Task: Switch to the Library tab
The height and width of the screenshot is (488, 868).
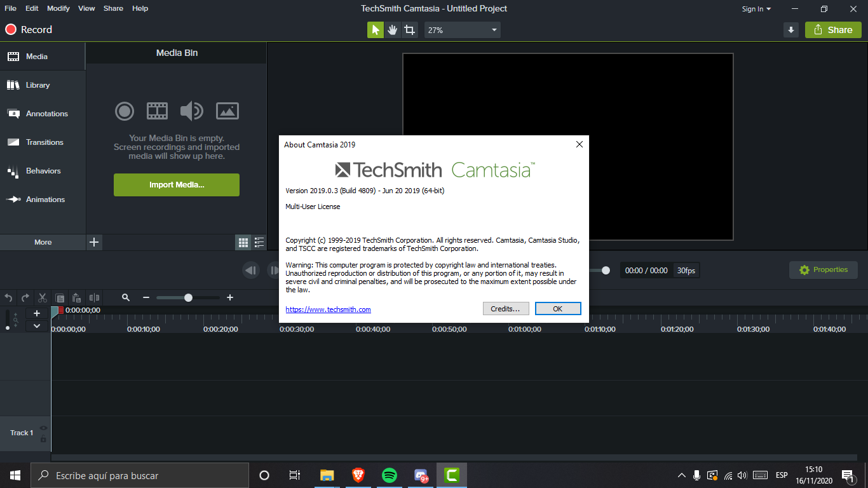Action: (43, 85)
